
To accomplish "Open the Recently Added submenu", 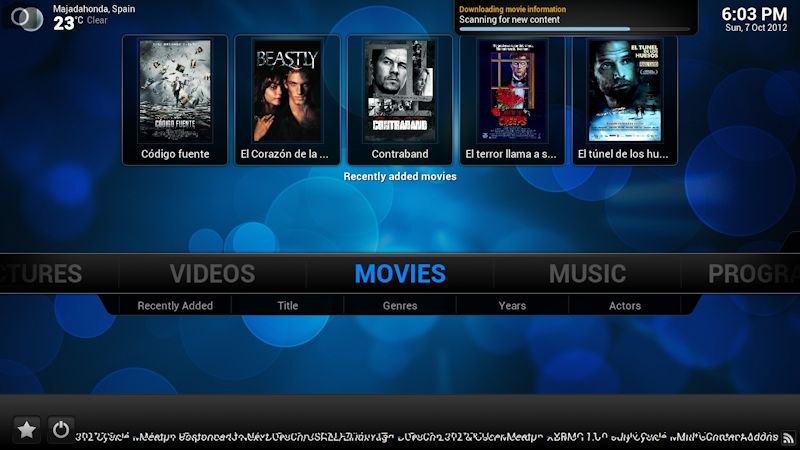I will click(x=175, y=306).
